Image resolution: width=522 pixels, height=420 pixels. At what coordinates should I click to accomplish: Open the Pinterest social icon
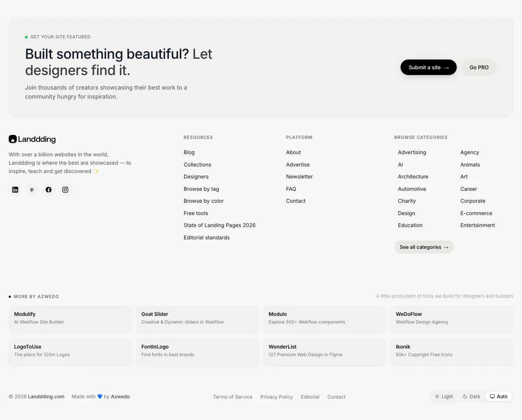point(32,190)
